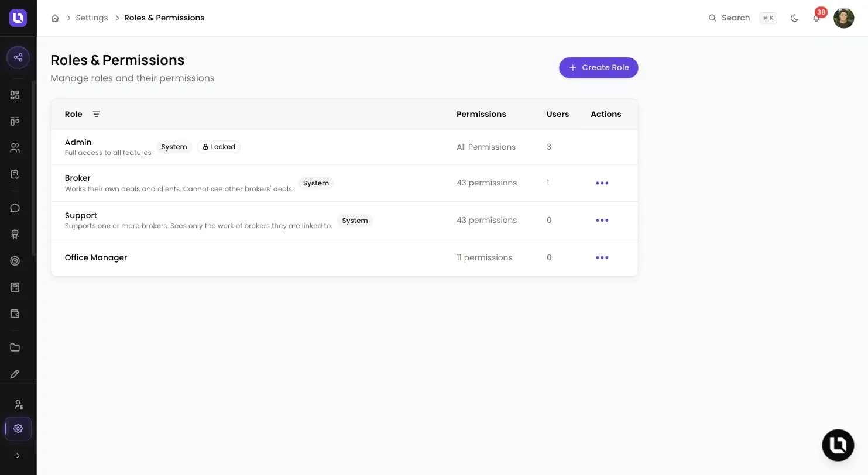Select the Admin role name
This screenshot has height=475, width=868.
[78, 142]
